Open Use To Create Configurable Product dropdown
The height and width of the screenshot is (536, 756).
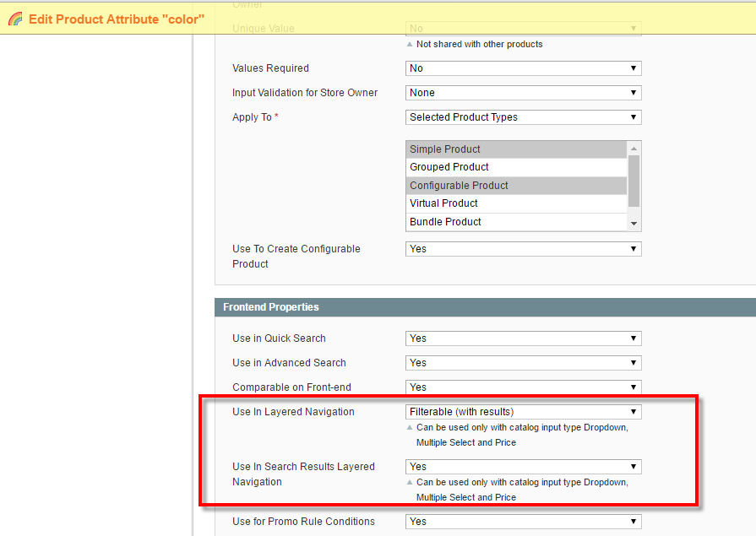[x=523, y=249]
